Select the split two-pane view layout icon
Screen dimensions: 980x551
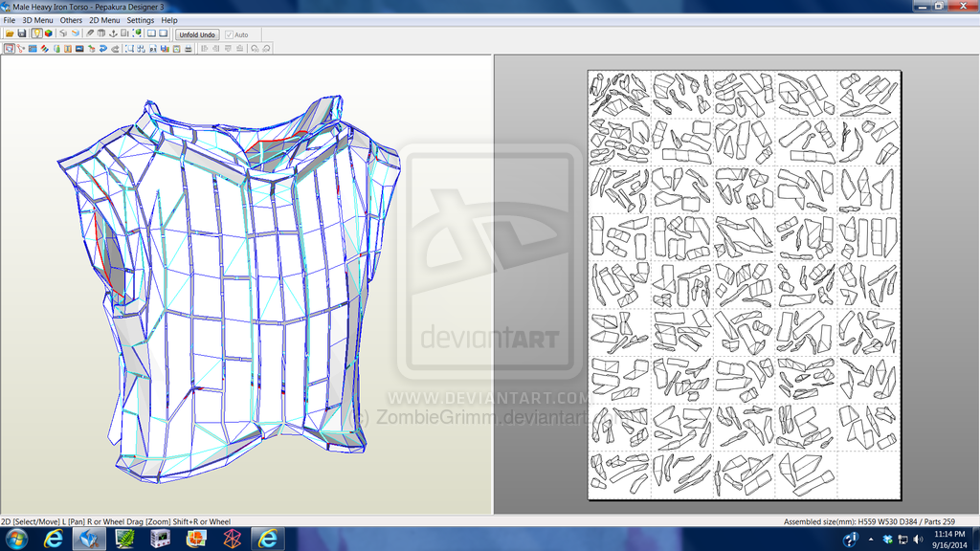[x=151, y=33]
